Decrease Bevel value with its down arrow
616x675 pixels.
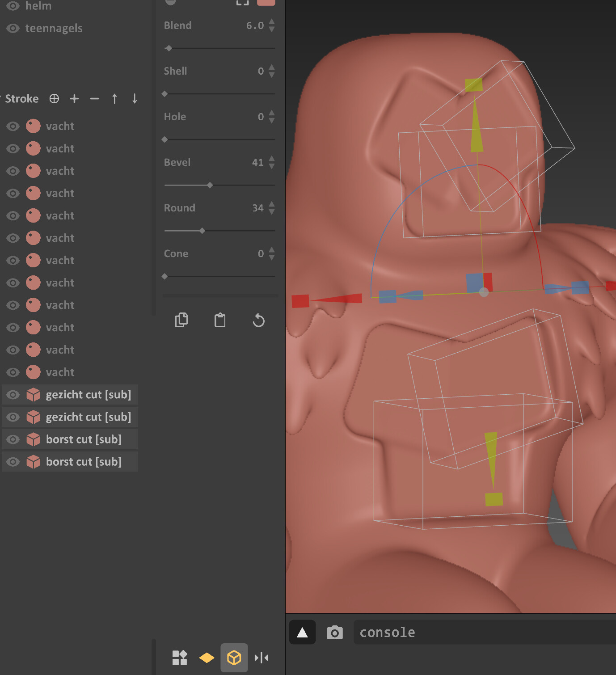pos(272,166)
